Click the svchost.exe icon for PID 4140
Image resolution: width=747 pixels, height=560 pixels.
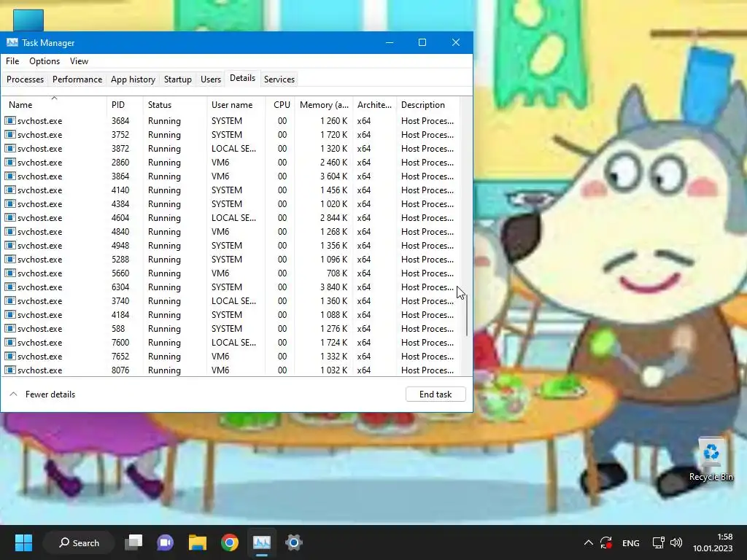pos(10,190)
